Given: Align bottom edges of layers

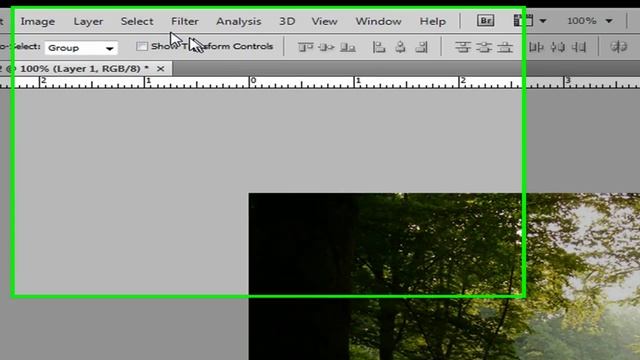Looking at the screenshot, I should 347,47.
